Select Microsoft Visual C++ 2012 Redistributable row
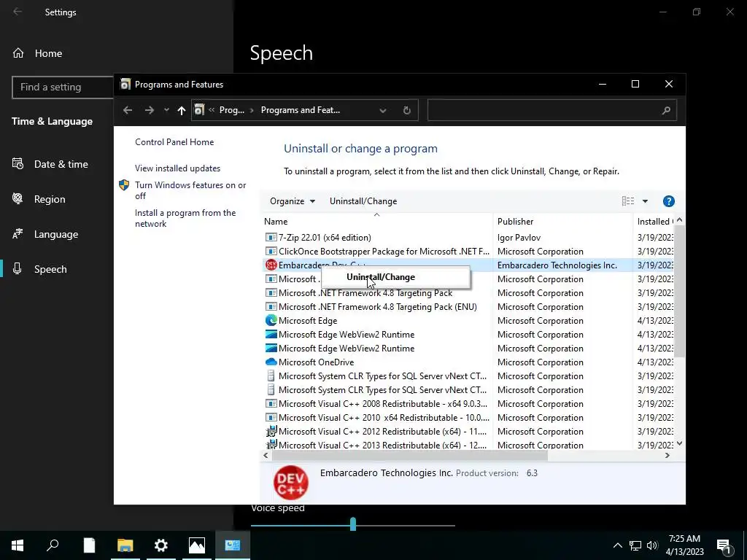This screenshot has width=747, height=560. click(x=467, y=431)
